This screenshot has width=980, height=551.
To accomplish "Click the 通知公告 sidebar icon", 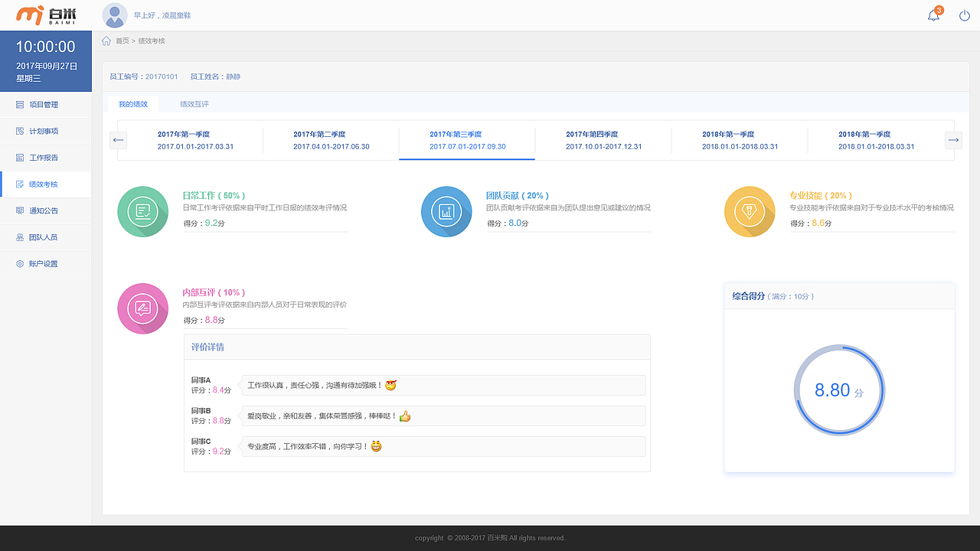I will click(x=20, y=210).
